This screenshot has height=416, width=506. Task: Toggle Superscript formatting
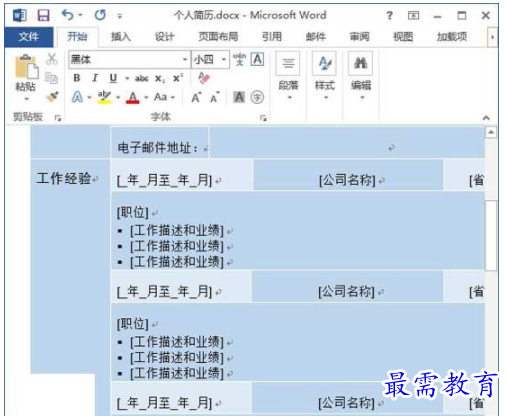[x=178, y=78]
